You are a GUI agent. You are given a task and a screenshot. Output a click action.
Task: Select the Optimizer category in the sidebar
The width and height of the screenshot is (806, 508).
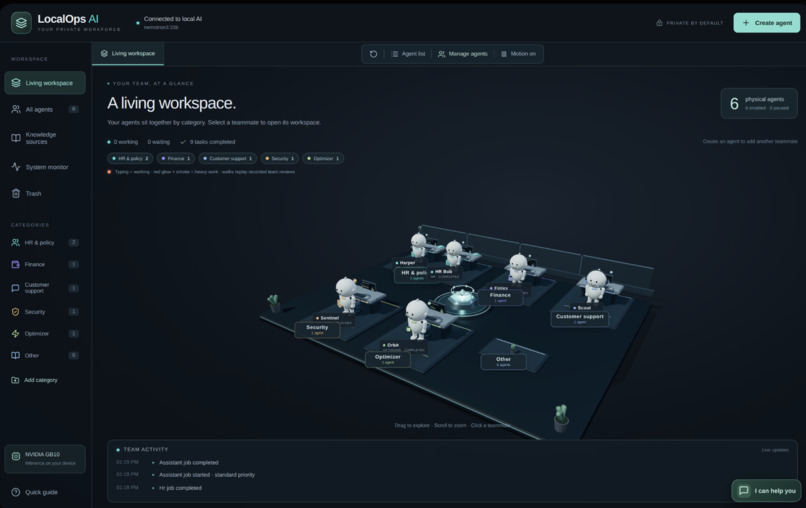(x=45, y=334)
